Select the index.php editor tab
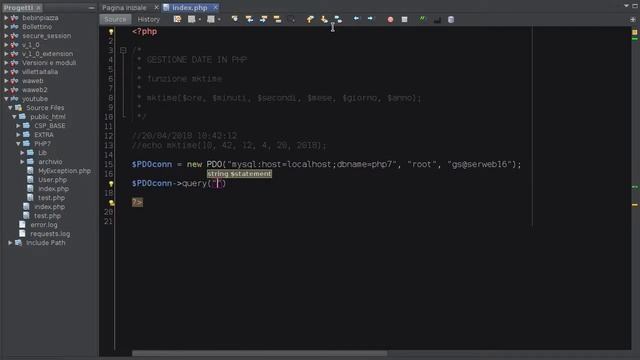Screen dimensions: 640x360 point(189,8)
